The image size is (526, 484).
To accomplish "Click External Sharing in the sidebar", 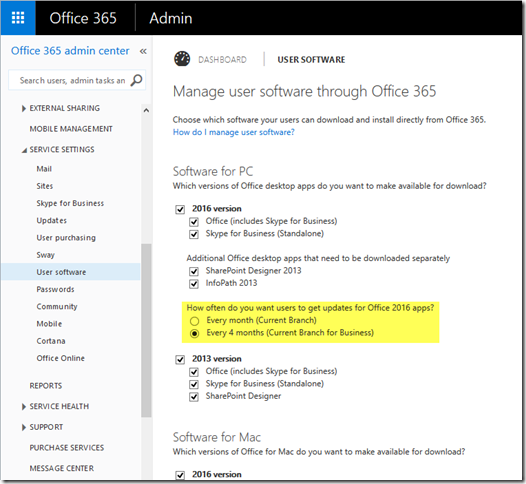I will (x=65, y=108).
